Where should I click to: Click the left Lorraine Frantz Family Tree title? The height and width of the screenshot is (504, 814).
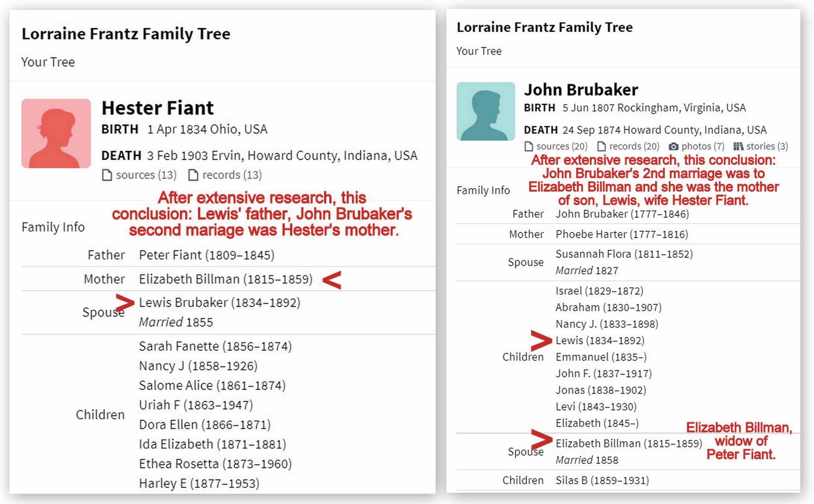tap(126, 34)
